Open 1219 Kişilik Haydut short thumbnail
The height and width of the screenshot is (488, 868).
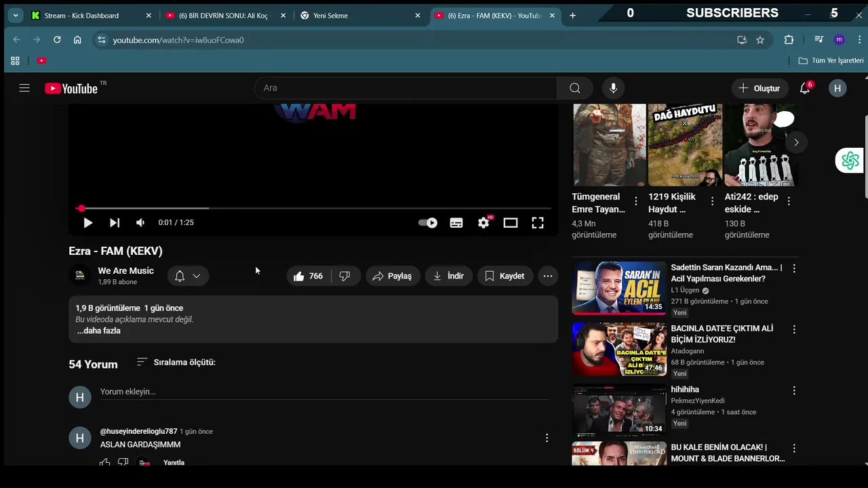685,144
